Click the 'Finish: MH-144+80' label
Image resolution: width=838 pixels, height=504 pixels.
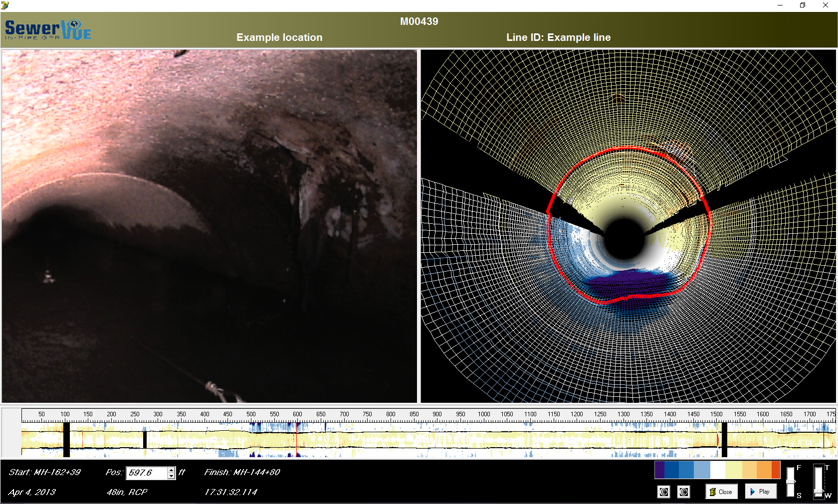[242, 472]
